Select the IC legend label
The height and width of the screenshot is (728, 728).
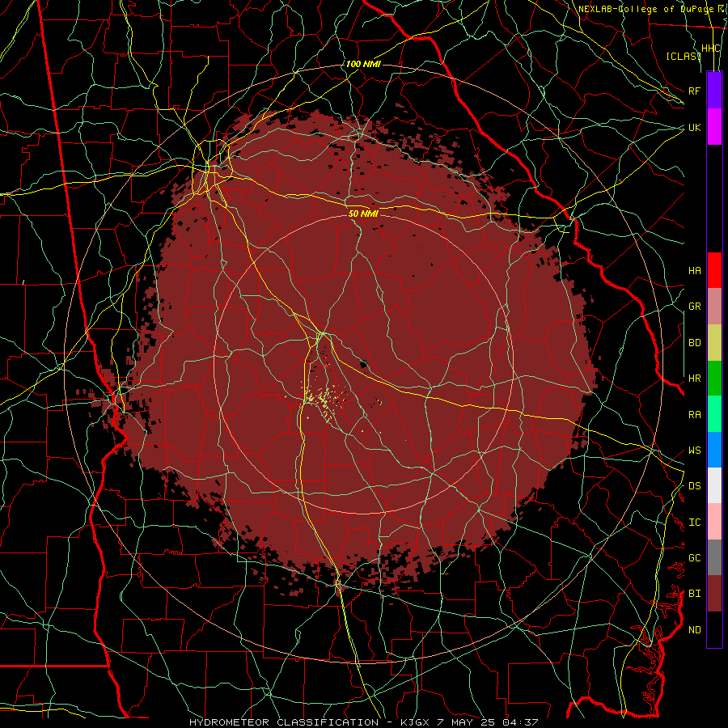pos(694,523)
